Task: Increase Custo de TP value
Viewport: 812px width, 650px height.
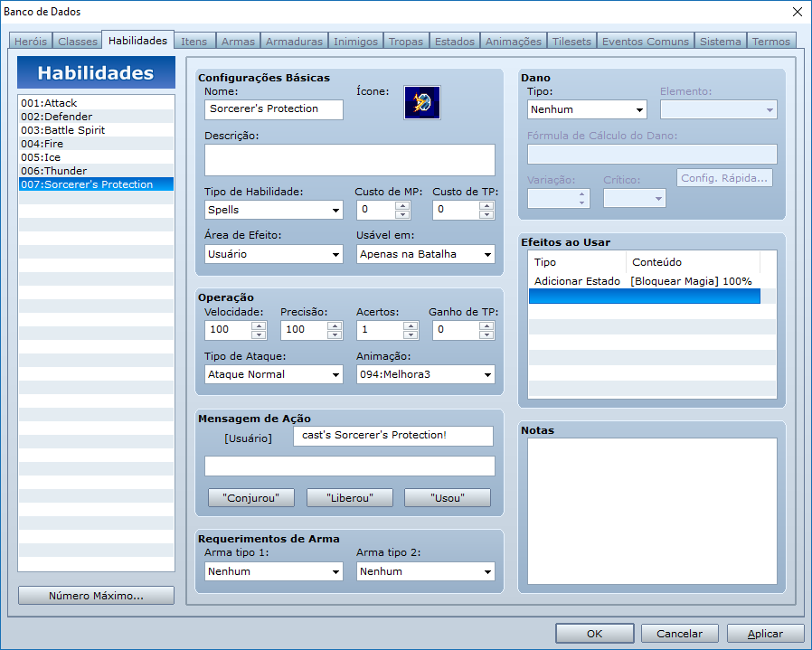Action: click(x=486, y=205)
